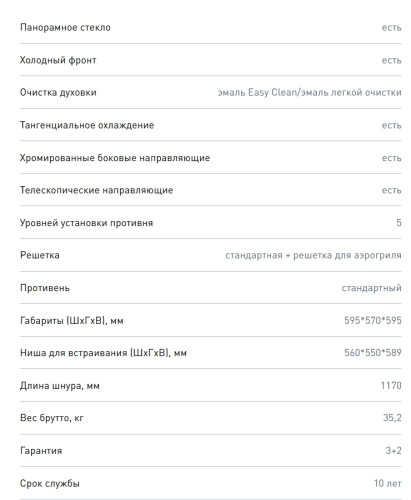Screen dimensions: 411x500
Task: Click the 35,2 gross weight value
Action: point(392,418)
